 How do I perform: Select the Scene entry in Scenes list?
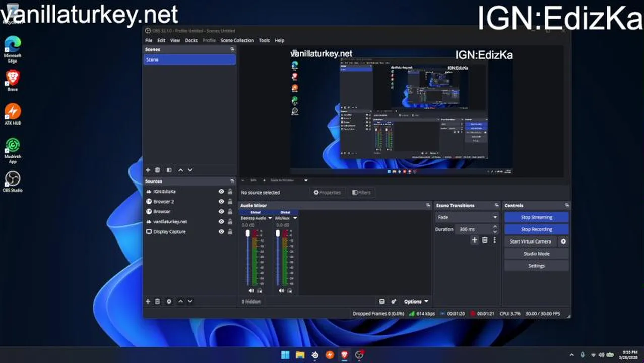pos(189,59)
